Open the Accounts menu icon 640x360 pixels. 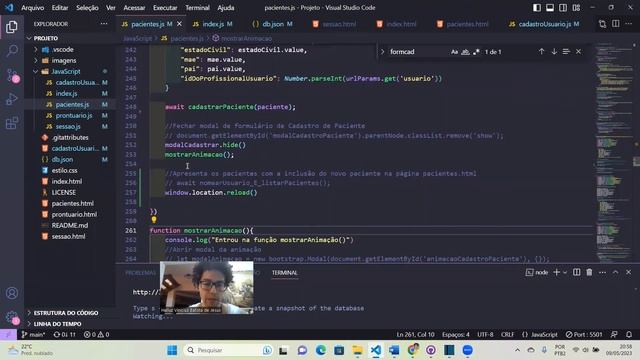[x=12, y=293]
